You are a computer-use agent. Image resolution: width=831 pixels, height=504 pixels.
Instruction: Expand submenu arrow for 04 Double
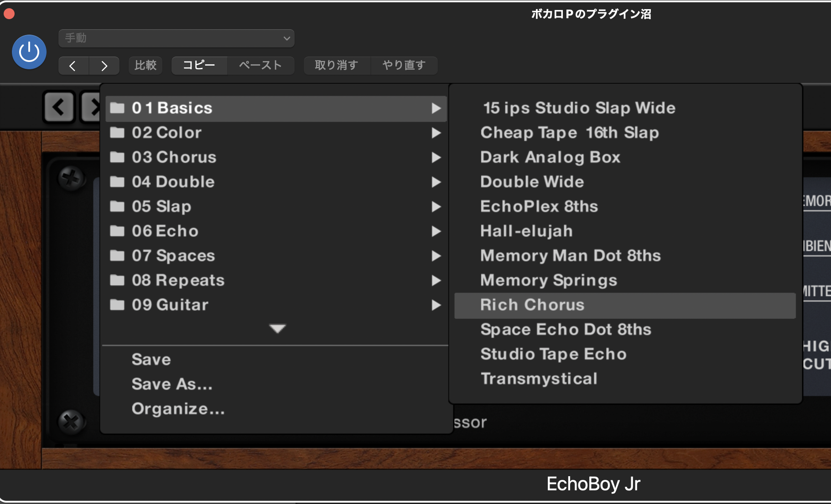(436, 182)
